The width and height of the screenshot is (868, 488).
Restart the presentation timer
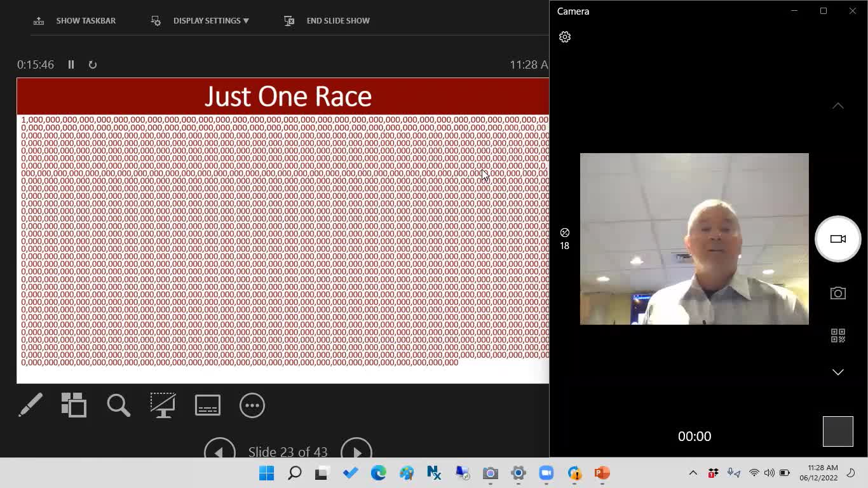(93, 64)
